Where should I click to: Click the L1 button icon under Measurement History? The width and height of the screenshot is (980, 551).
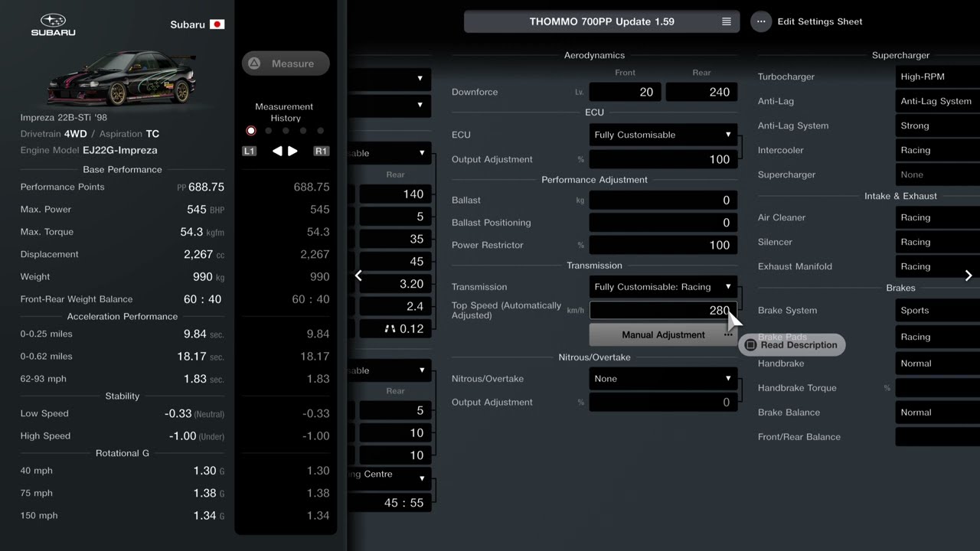(249, 152)
